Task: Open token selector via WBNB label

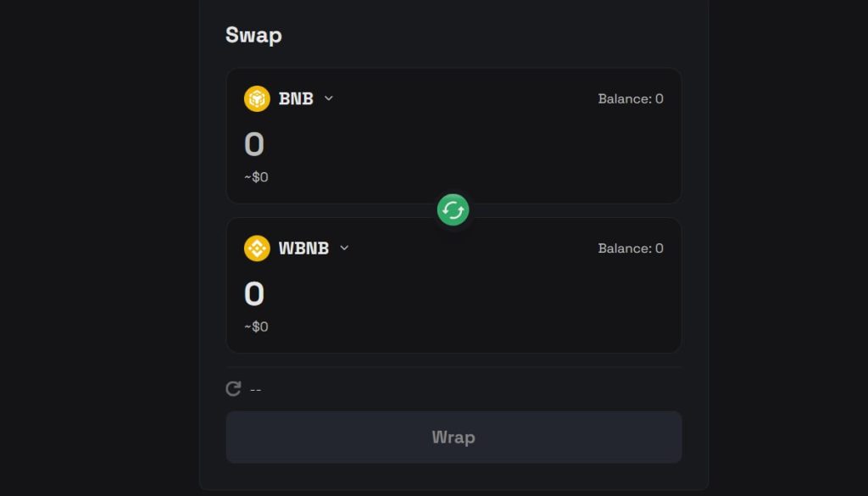Action: (x=303, y=248)
